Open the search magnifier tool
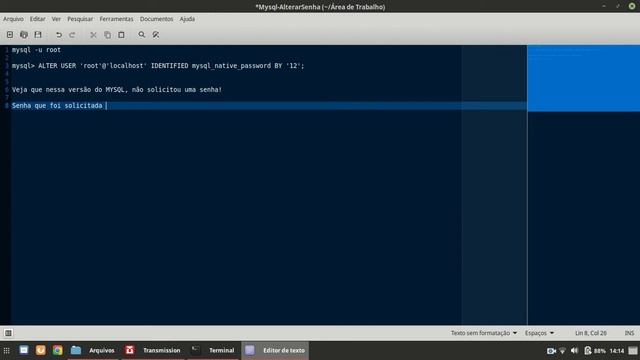The image size is (640, 360). 142,35
